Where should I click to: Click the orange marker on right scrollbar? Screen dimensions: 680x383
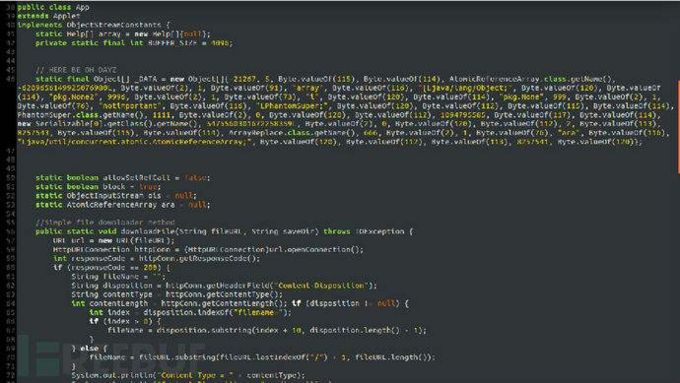[x=678, y=127]
